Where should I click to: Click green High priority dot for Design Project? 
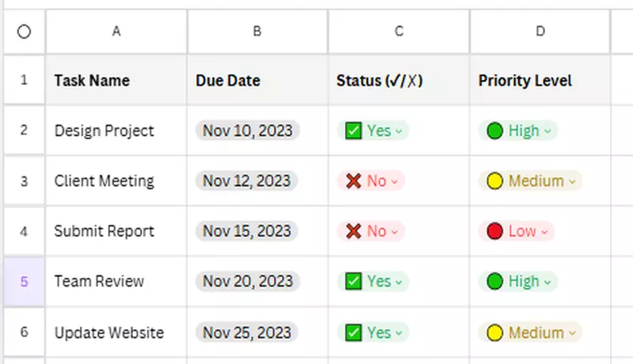coord(495,131)
